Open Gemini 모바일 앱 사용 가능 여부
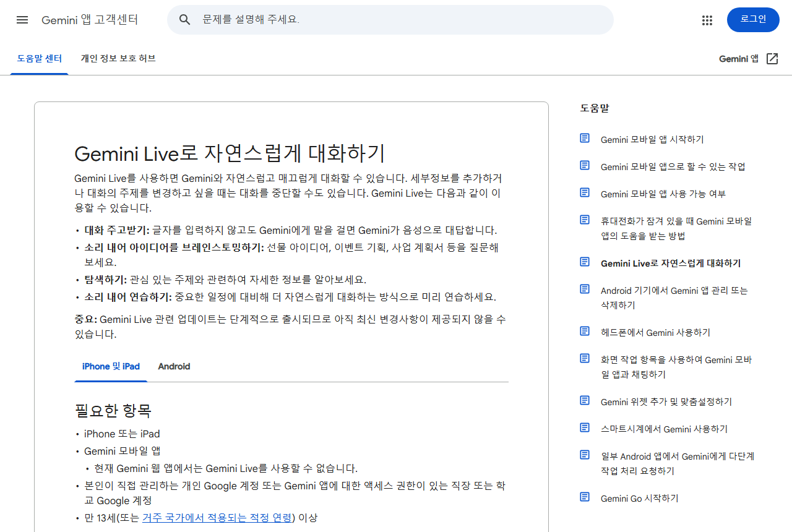This screenshot has height=532, width=792. coord(663,194)
